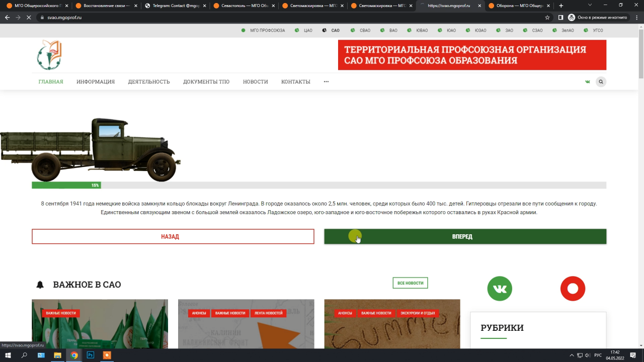The image size is (644, 362).
Task: Click the VK icon in navigation bar
Action: (x=587, y=82)
